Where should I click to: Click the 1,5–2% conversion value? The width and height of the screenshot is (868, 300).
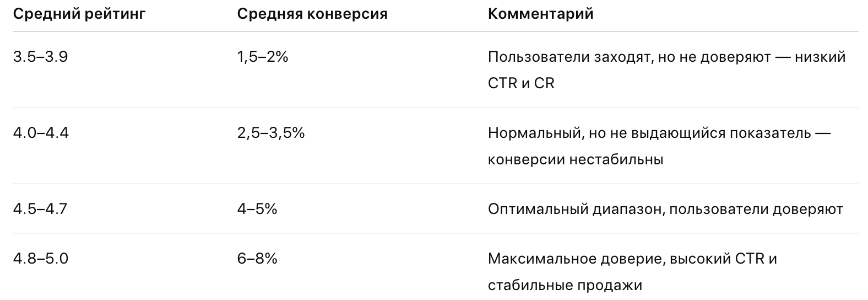pyautogui.click(x=263, y=57)
